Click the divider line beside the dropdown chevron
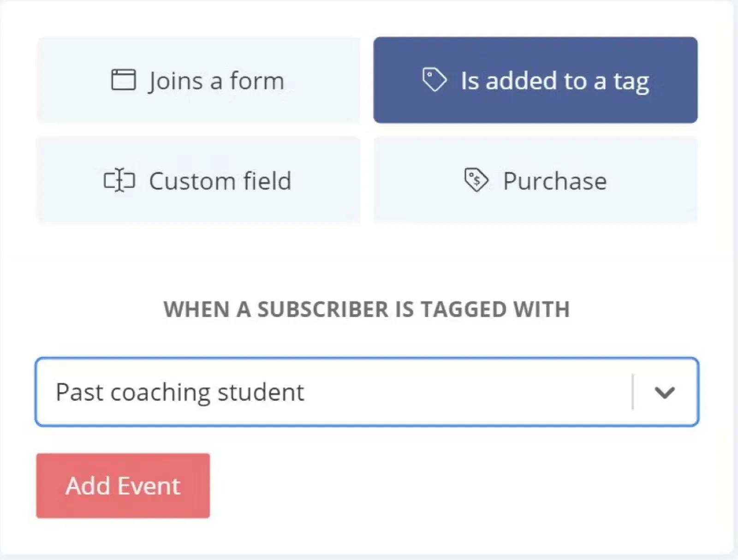 633,392
